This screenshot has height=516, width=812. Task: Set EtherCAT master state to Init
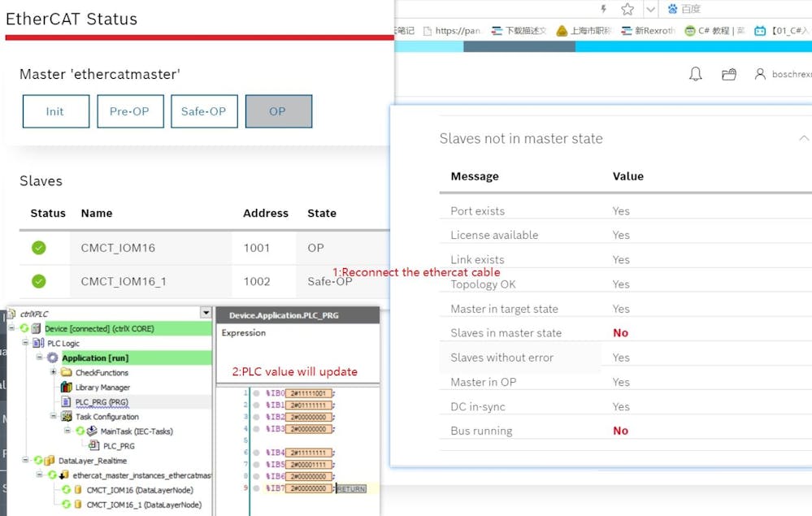tap(55, 111)
